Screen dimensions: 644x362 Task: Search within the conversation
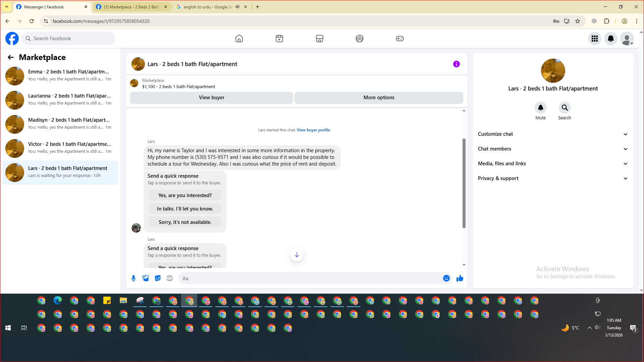pyautogui.click(x=565, y=108)
